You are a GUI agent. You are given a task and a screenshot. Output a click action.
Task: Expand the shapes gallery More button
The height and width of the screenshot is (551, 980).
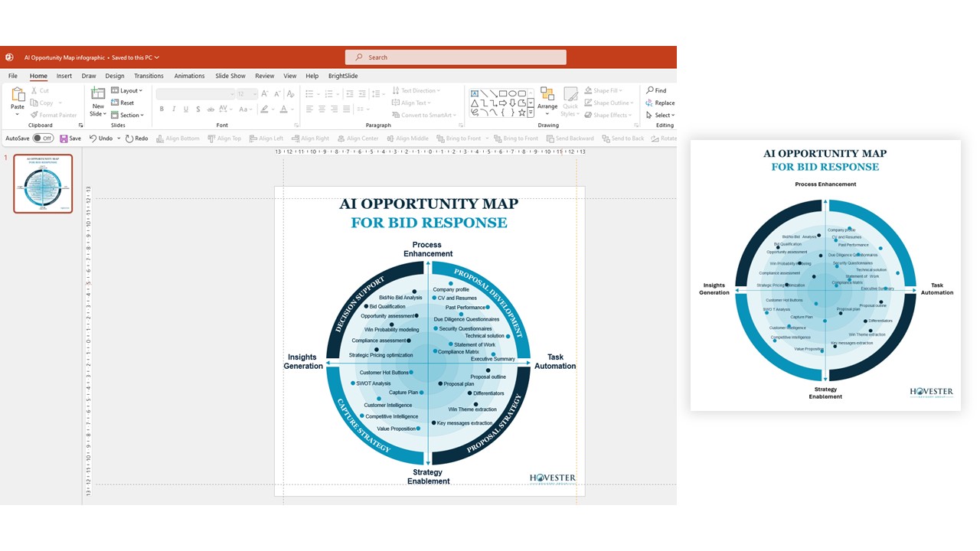click(531, 112)
